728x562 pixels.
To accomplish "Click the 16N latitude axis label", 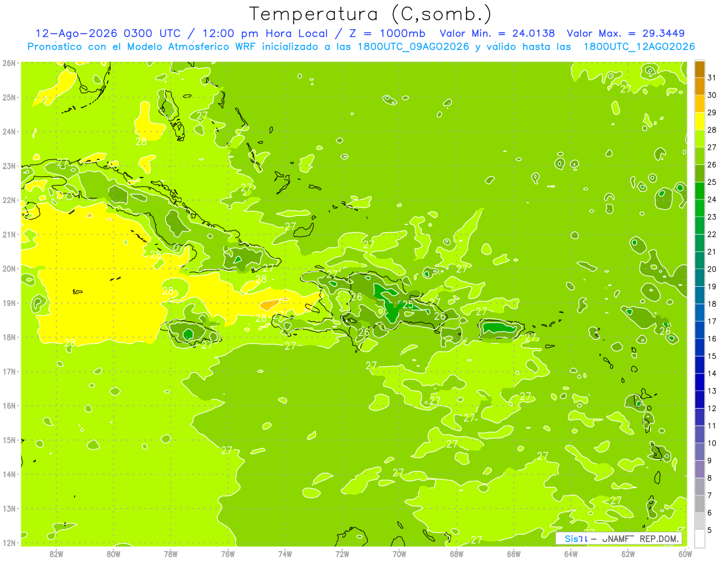I will [x=9, y=406].
